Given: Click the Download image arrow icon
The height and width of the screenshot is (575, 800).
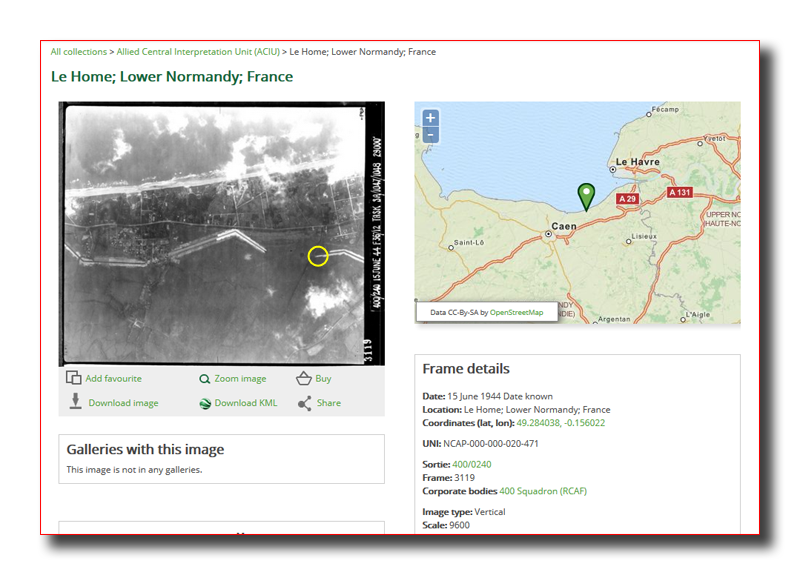Looking at the screenshot, I should [76, 402].
